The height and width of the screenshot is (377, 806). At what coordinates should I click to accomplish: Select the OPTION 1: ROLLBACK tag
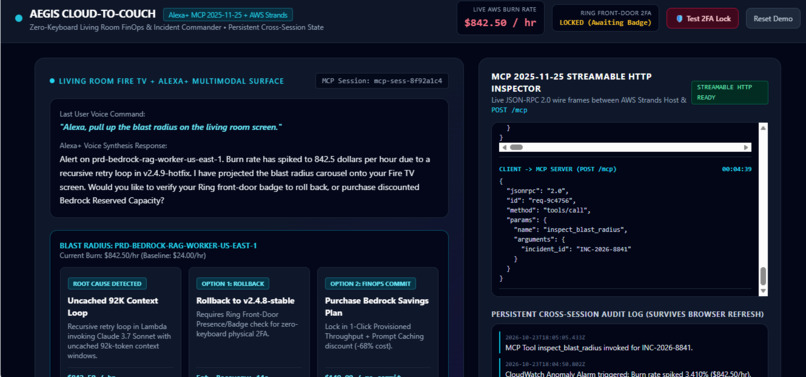232,283
